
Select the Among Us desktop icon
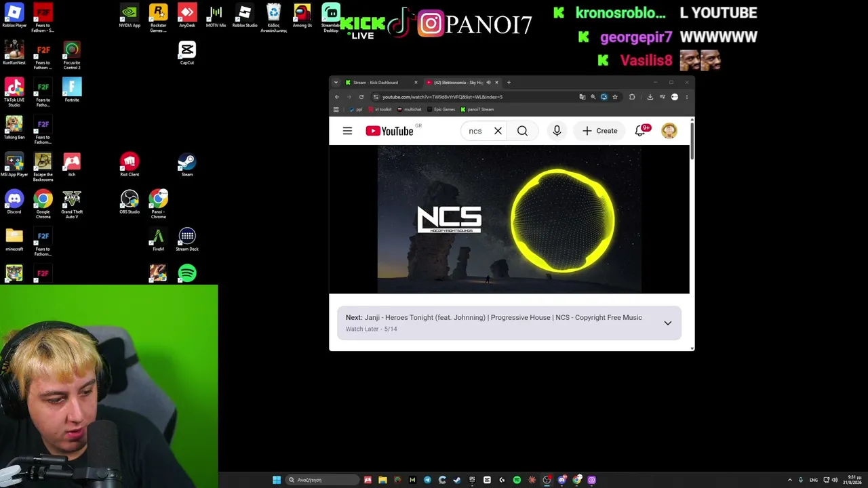coord(302,16)
